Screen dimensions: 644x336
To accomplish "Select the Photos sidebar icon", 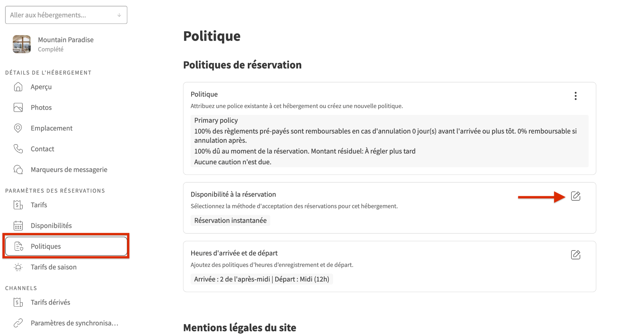I will tap(18, 107).
